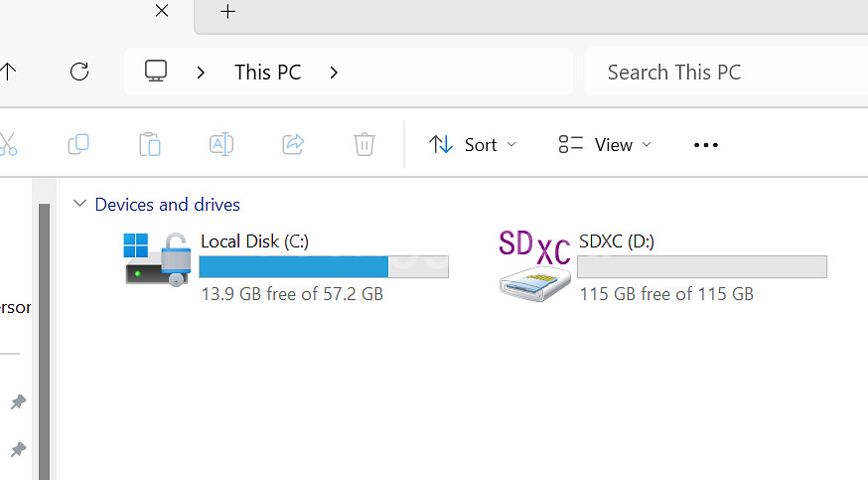
Task: Select the Local Disk (C:) drive
Action: [x=287, y=267]
